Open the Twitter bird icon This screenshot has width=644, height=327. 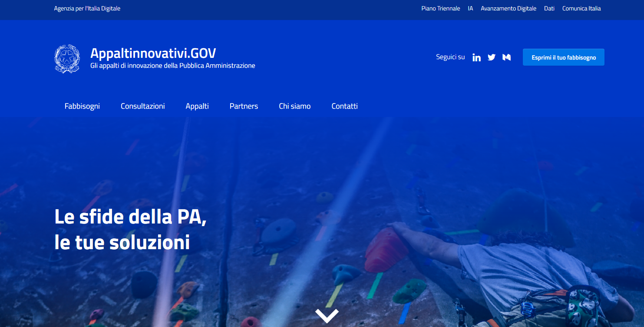click(492, 57)
